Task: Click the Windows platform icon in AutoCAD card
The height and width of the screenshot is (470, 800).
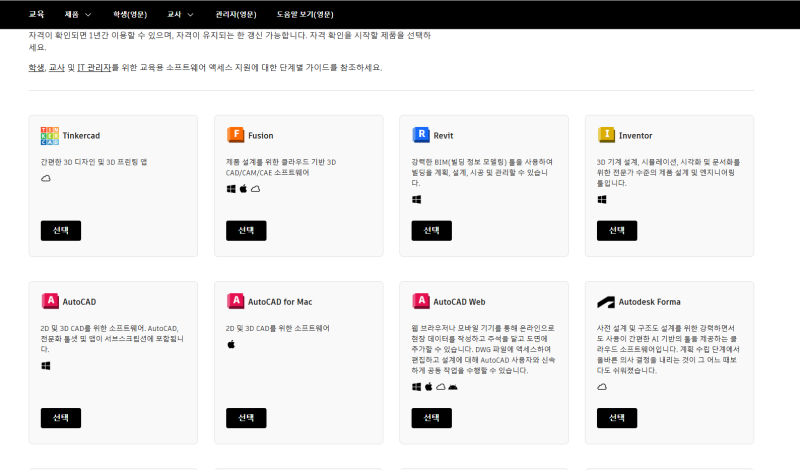Action: [x=46, y=366]
